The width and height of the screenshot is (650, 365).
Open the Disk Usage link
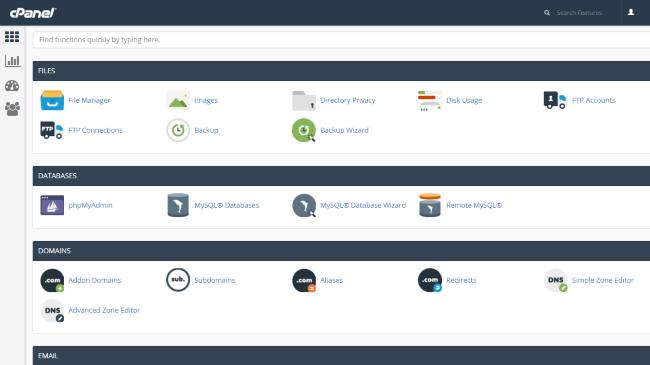[x=464, y=100]
